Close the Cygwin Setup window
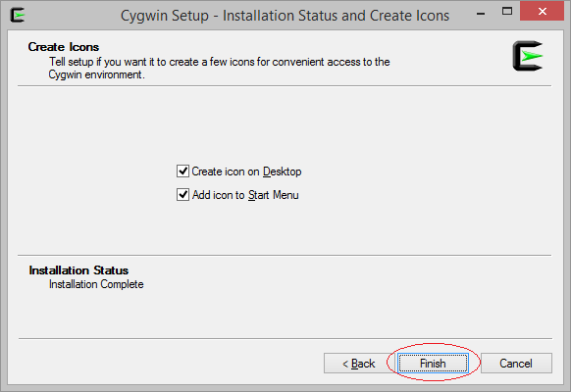 (542, 12)
